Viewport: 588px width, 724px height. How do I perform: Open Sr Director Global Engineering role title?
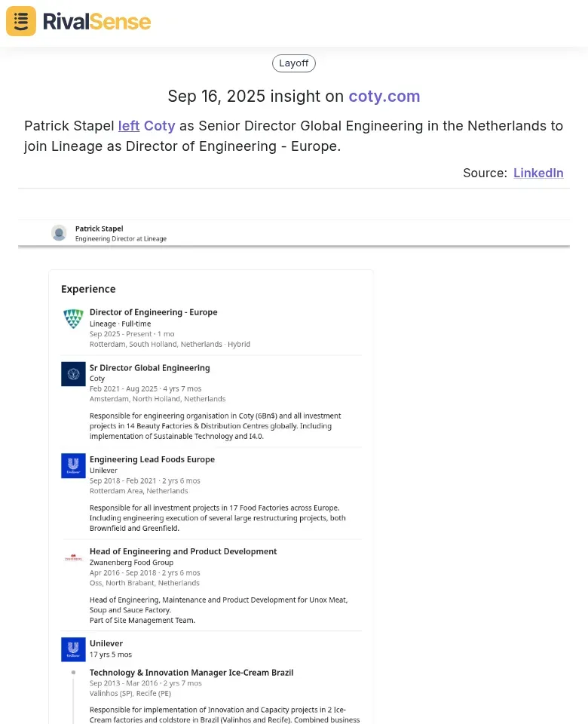(149, 368)
